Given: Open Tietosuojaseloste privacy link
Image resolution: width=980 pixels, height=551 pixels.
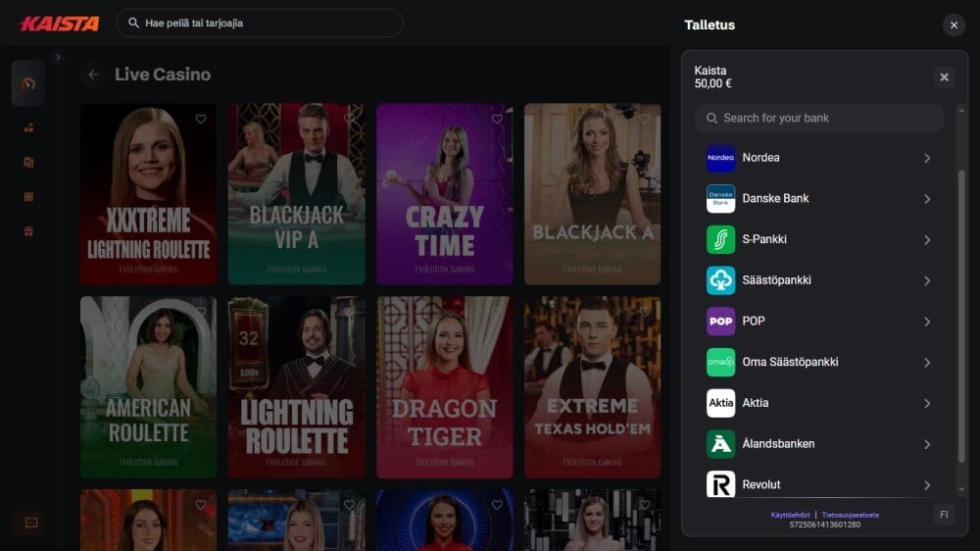Looking at the screenshot, I should (850, 515).
